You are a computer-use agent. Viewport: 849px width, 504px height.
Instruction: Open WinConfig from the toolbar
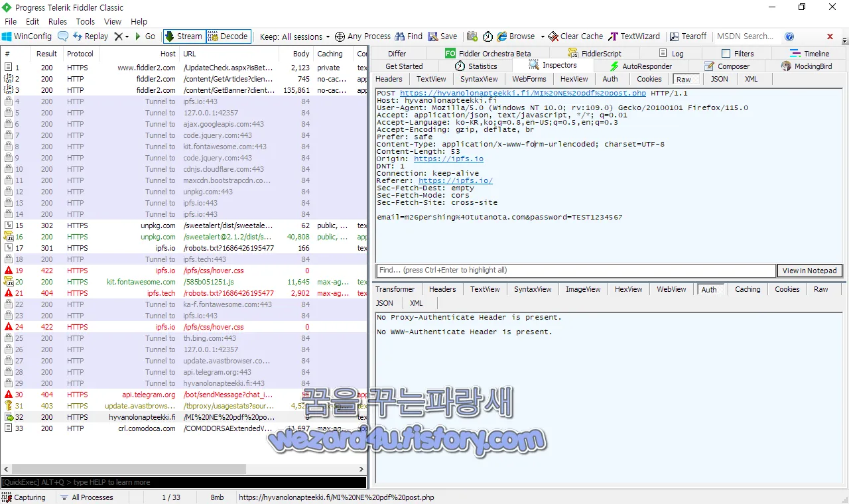pos(27,36)
